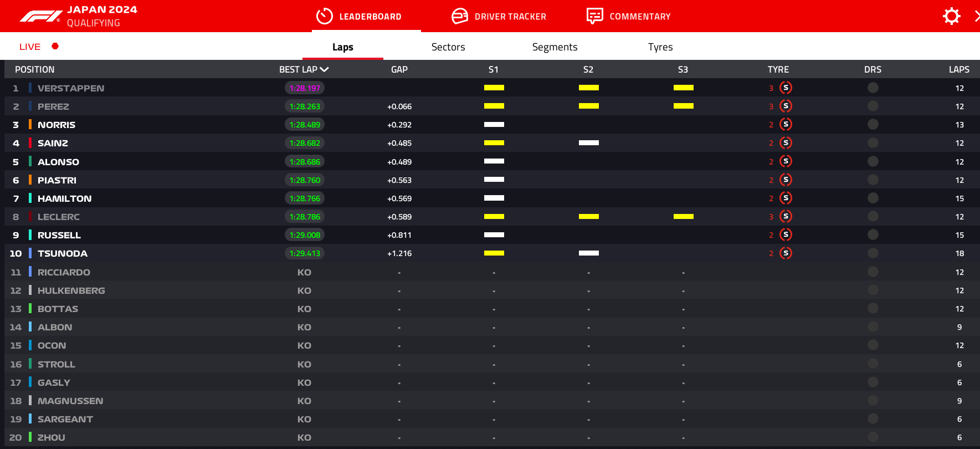Viewport: 980px width, 449px height.
Task: Click Verstappen's DRS indicator dot
Action: click(873, 88)
